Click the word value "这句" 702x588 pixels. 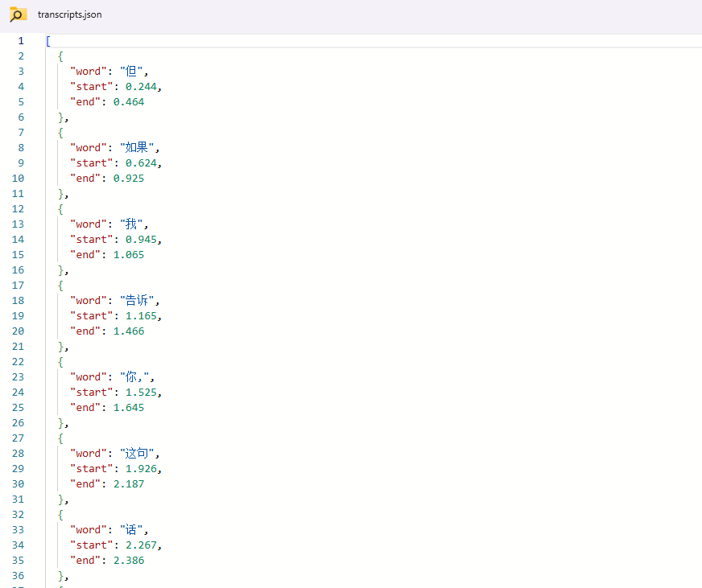click(x=138, y=453)
